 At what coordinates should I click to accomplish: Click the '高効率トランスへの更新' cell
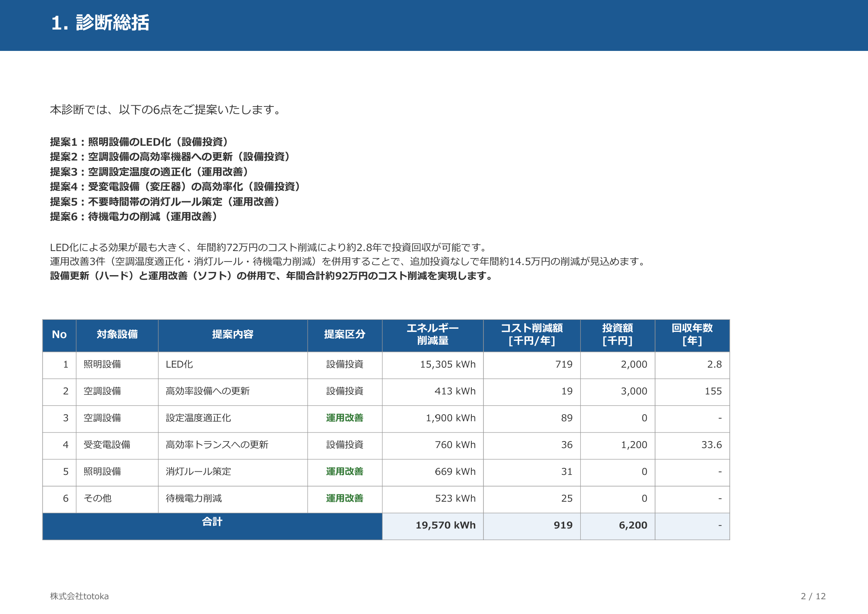click(x=233, y=446)
